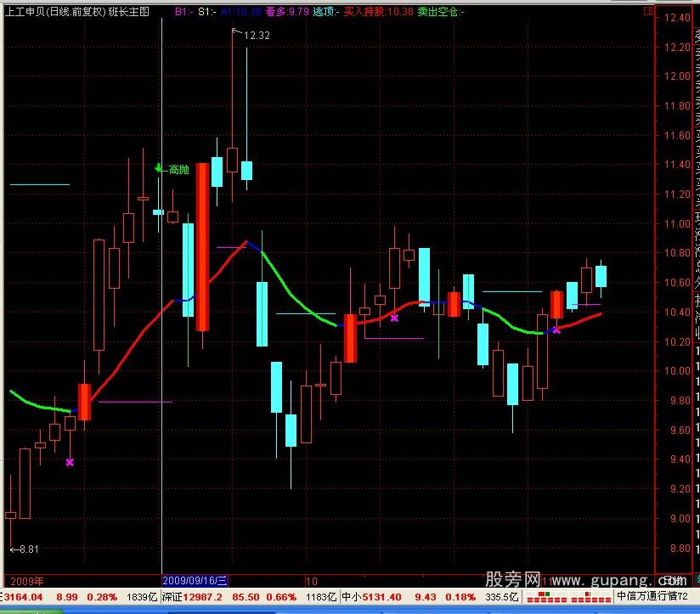This screenshot has width=700, height=614.
Task: Click the green 高抛 sell-signal arrow
Action: click(x=158, y=168)
